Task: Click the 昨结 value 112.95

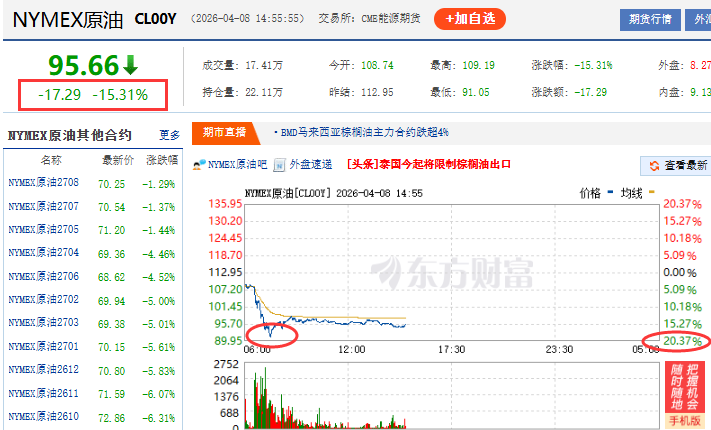Action: (377, 93)
